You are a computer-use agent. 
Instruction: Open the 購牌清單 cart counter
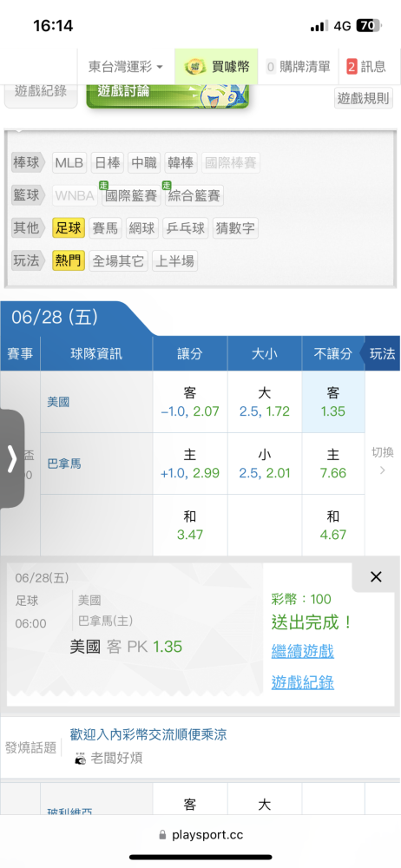tap(298, 67)
